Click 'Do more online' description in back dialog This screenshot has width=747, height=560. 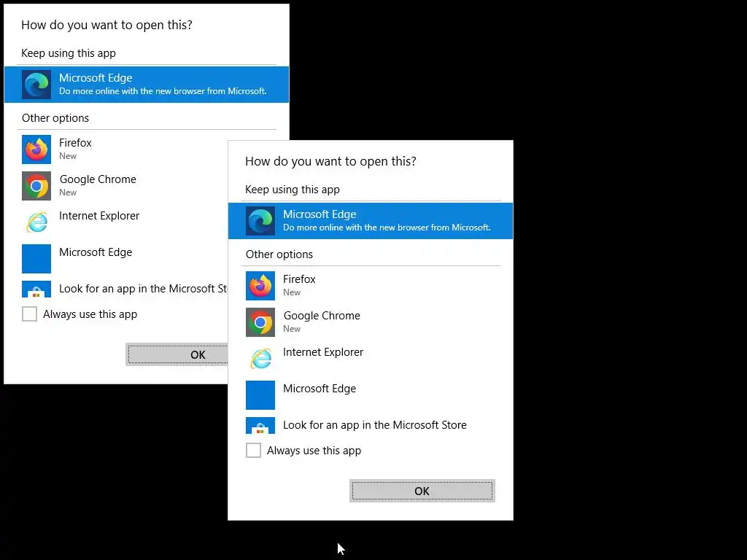click(163, 91)
